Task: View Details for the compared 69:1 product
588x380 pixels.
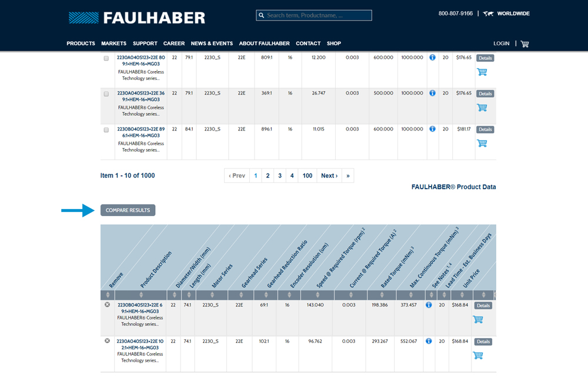Action: coord(483,305)
